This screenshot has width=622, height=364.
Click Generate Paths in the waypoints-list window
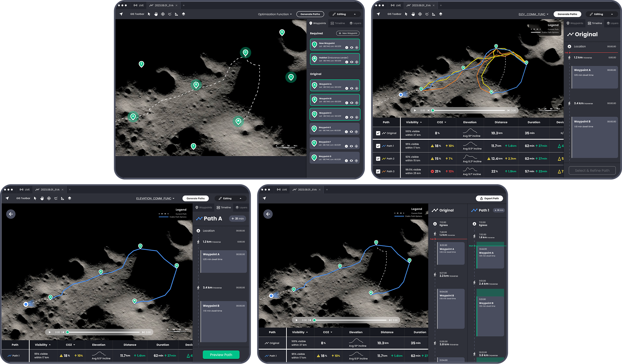tap(310, 14)
